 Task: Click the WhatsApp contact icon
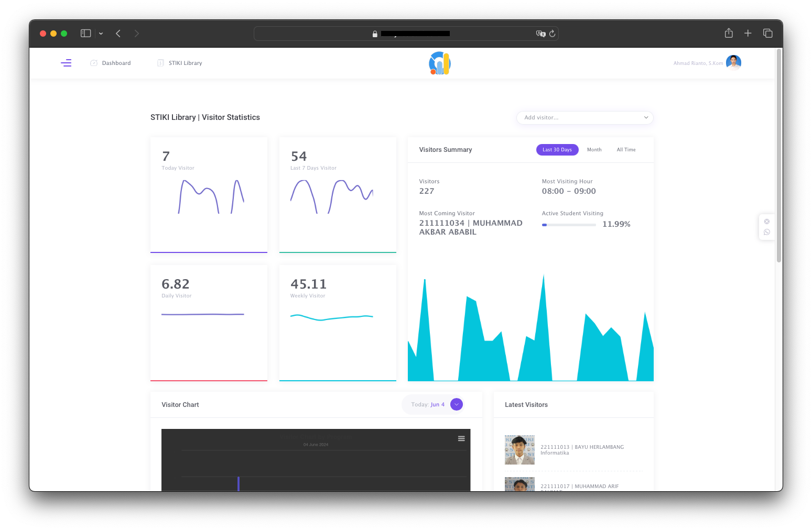point(767,233)
